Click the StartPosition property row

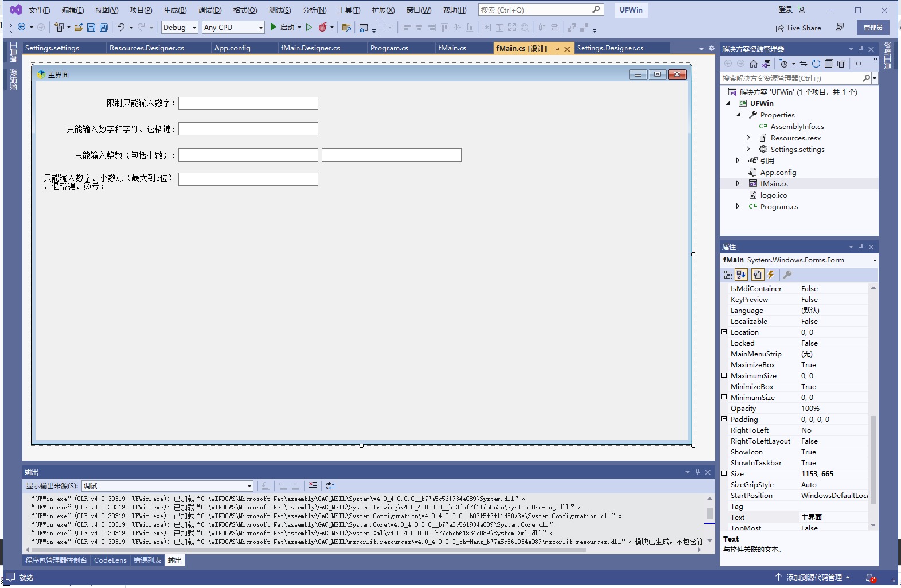[798, 495]
